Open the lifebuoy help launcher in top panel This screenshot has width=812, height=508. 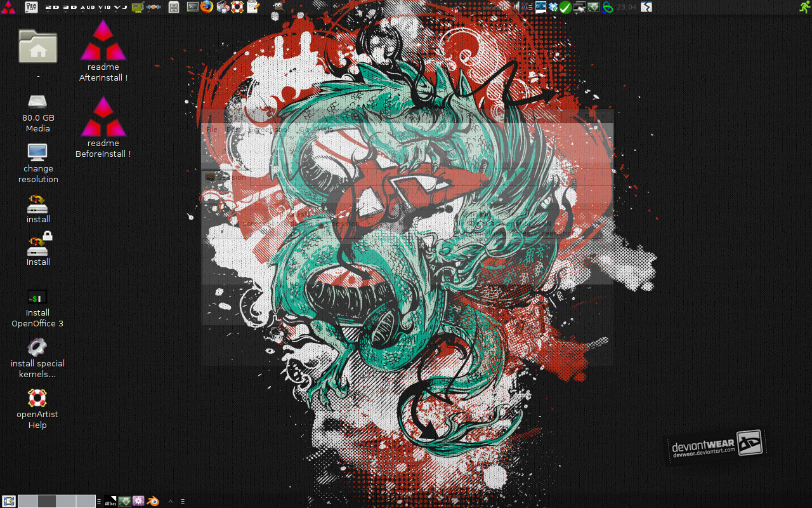pos(237,7)
